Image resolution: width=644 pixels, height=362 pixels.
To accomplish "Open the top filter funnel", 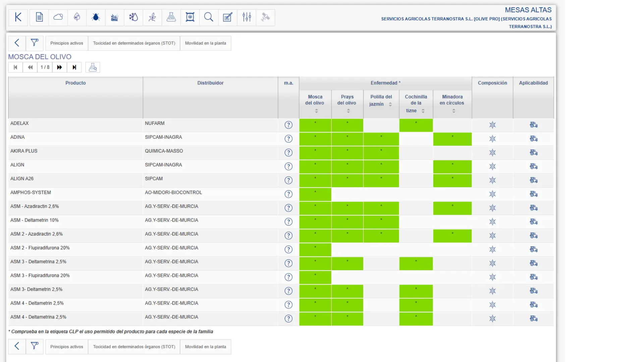I will point(35,43).
